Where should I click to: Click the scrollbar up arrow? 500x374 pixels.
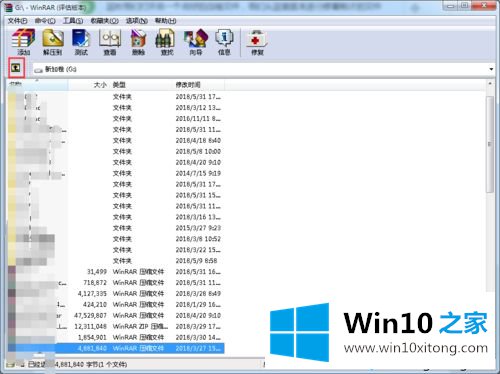click(490, 84)
